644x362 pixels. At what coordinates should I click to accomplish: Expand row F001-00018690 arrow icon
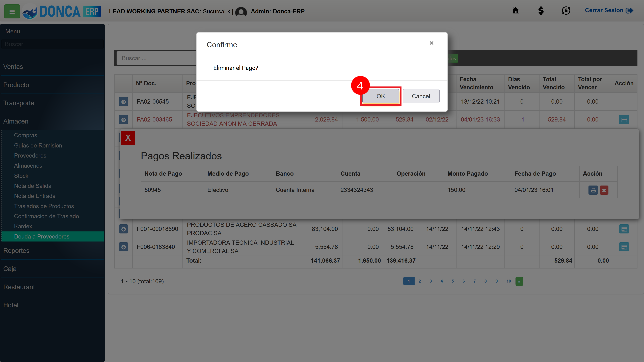(x=123, y=229)
